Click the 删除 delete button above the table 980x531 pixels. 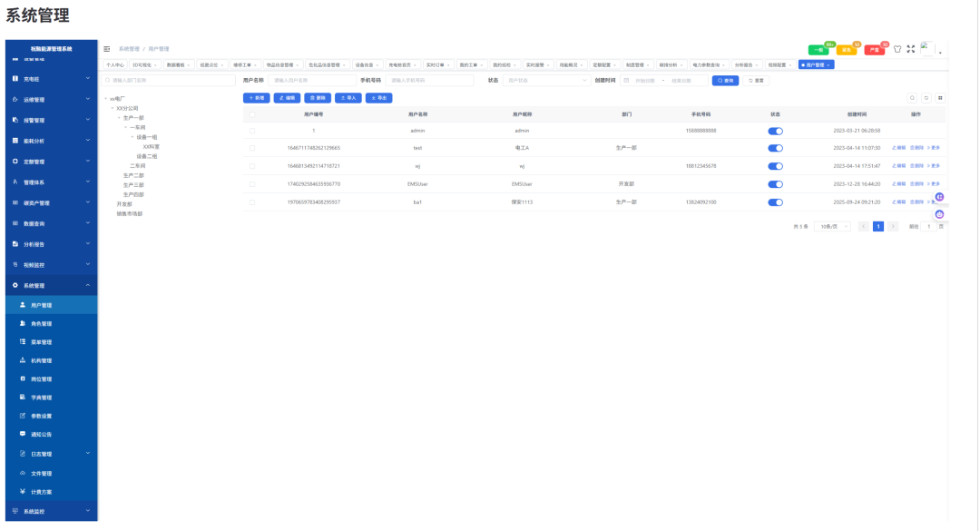[318, 98]
